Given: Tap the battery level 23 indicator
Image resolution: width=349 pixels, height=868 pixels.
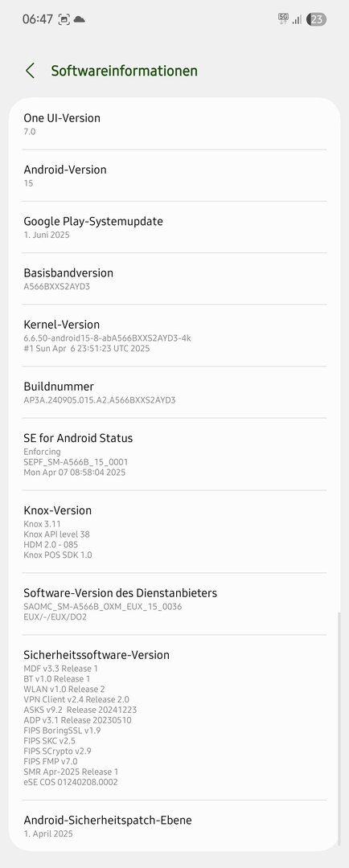Looking at the screenshot, I should click(316, 19).
